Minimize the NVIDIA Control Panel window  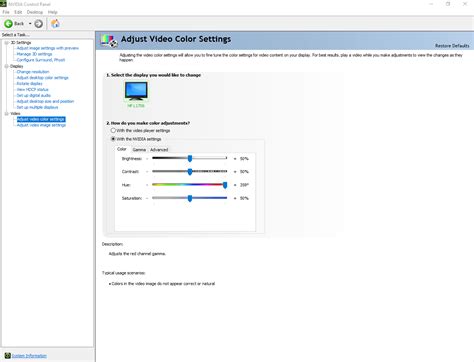tap(431, 4)
